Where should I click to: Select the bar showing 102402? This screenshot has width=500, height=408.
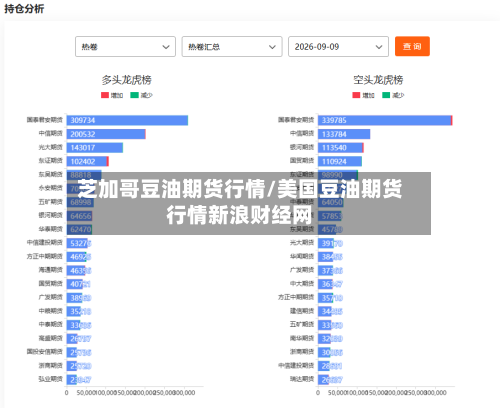tap(88, 161)
